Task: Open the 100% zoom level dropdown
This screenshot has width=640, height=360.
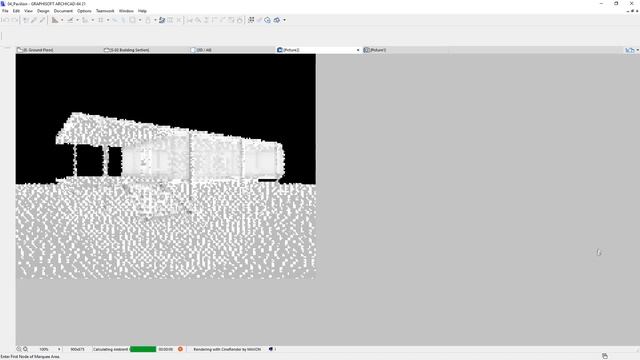Action: (x=59, y=349)
